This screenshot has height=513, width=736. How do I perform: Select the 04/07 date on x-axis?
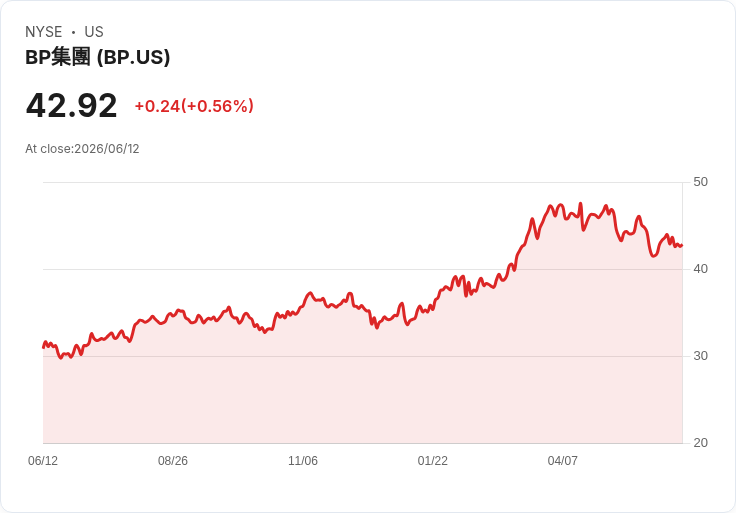[562, 460]
